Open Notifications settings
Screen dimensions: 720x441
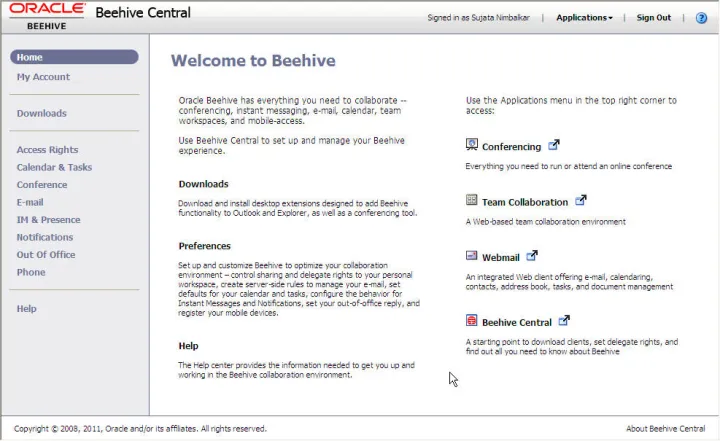[x=45, y=237]
